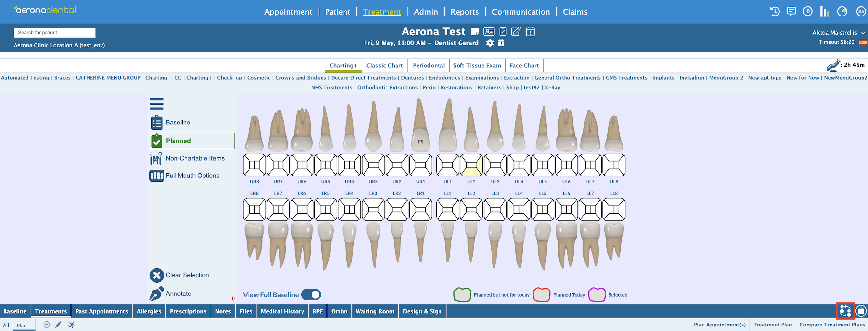Open the Treatment Plan button
868x331 pixels.
[772, 325]
